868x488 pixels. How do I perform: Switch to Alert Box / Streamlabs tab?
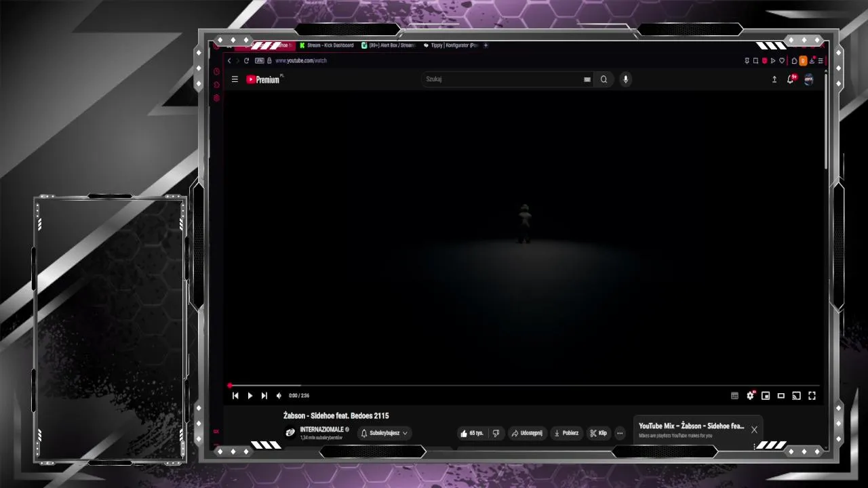click(388, 45)
